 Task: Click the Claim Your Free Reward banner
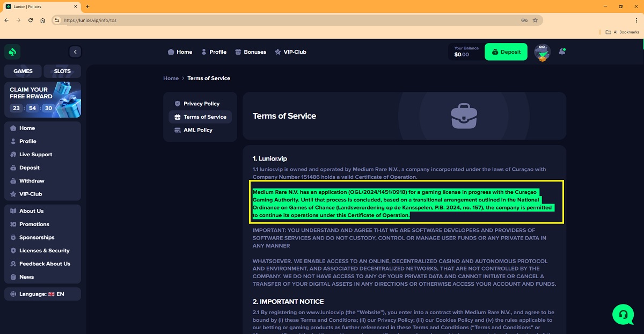tap(42, 99)
